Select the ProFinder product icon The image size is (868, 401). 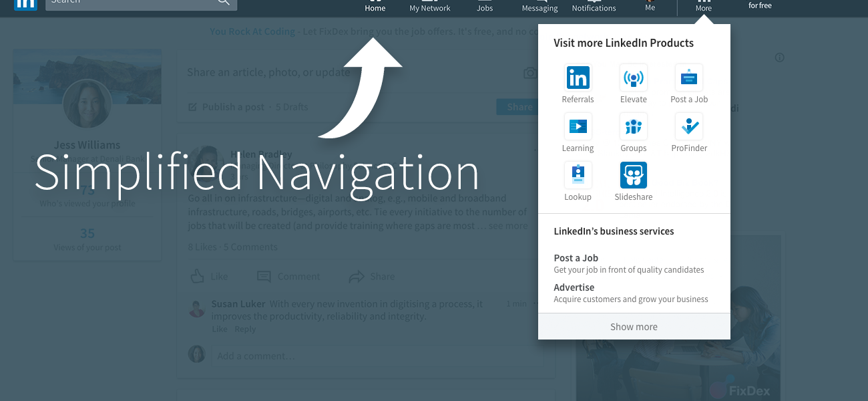tap(688, 126)
